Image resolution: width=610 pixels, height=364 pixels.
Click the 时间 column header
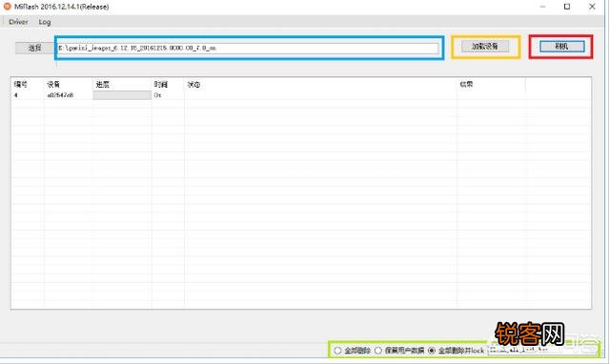[x=160, y=84]
